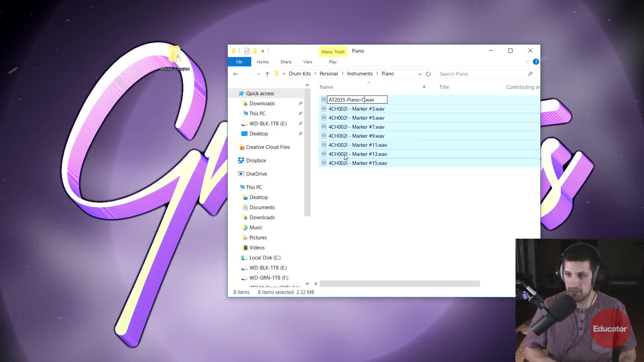Select the Marker #9.wav file
This screenshot has width=644, height=362.
coord(356,136)
